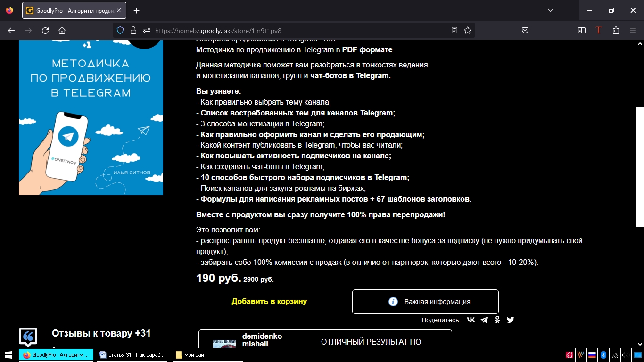Open статья 31 Word taskbar item

click(x=133, y=355)
